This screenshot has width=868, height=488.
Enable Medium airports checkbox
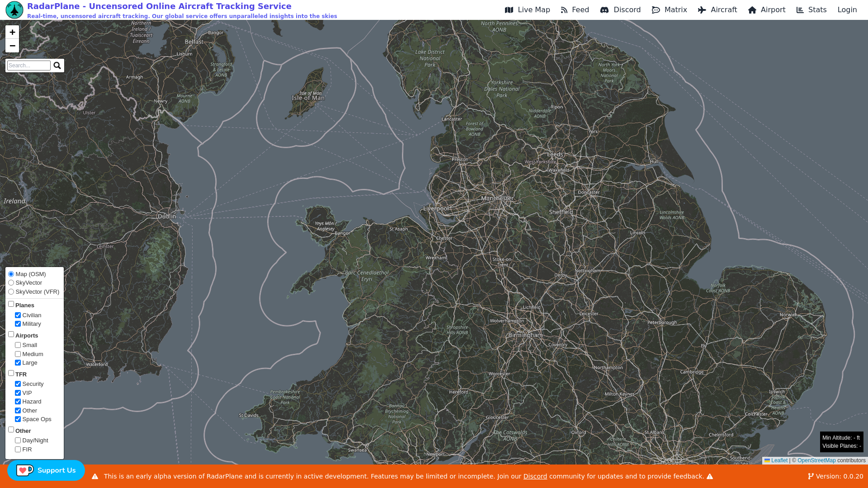click(18, 354)
